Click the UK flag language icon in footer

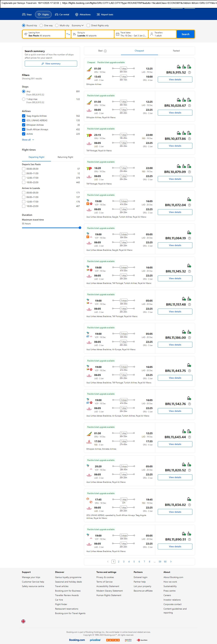click(23, 621)
